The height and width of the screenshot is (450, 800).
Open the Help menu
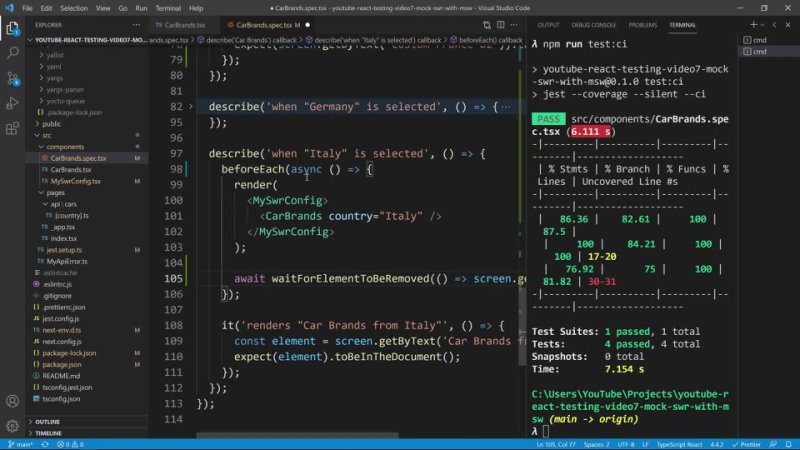196,8
